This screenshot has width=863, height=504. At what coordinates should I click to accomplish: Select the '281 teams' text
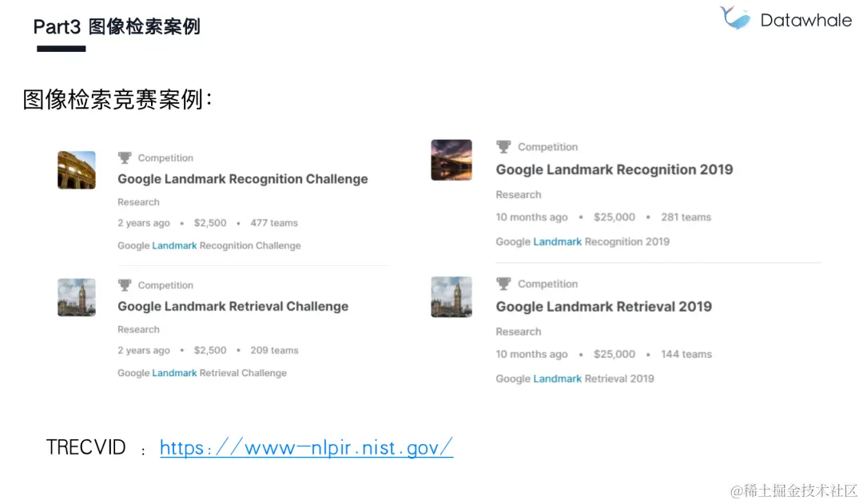pyautogui.click(x=686, y=217)
